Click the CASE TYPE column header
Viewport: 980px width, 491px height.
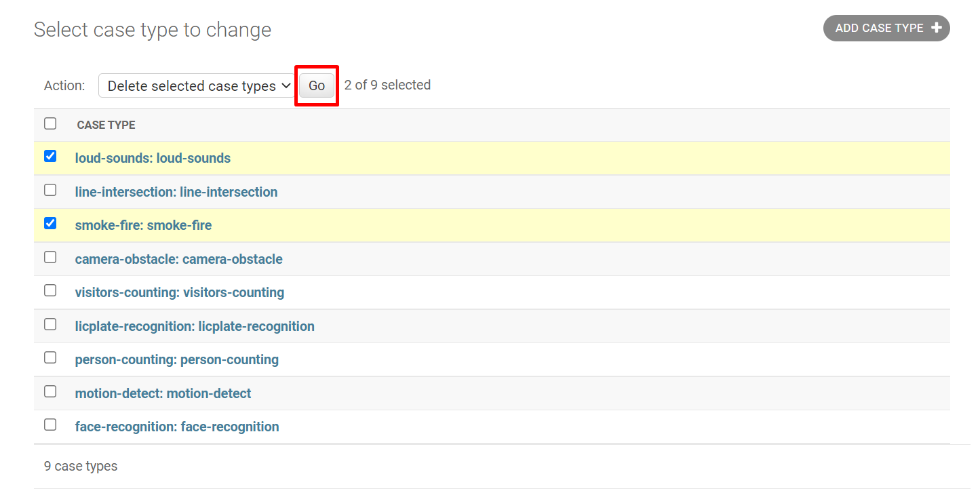pos(106,125)
